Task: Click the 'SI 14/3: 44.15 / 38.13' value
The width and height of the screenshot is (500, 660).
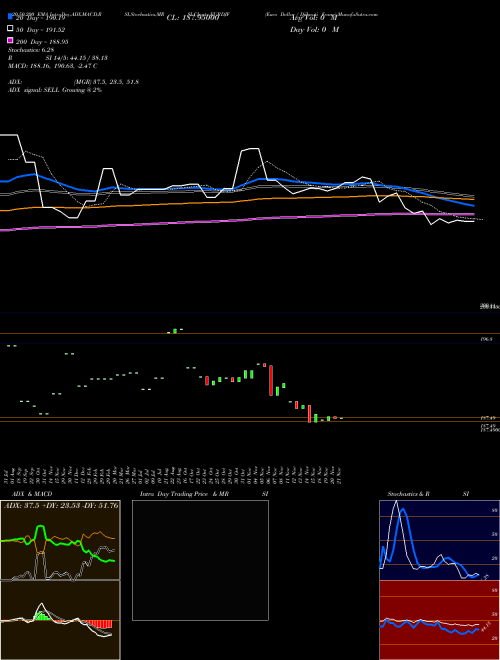Action: pos(77,58)
